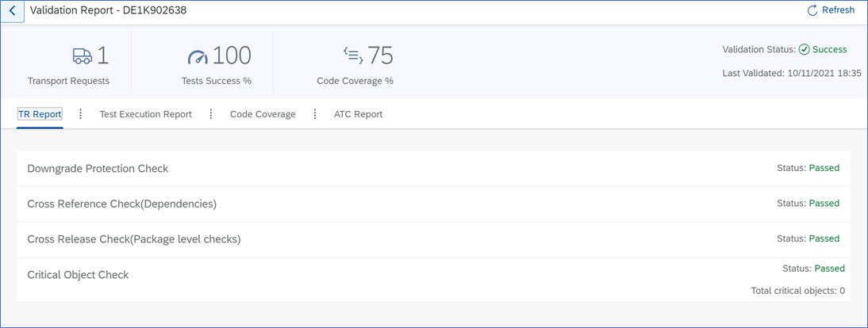Click the gauge icon for Tests Success
Image resolution: width=868 pixels, height=328 pixels.
click(197, 56)
